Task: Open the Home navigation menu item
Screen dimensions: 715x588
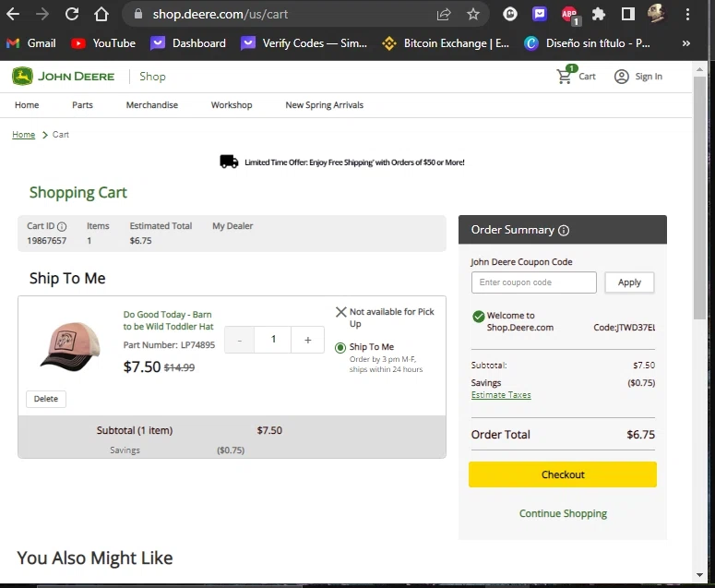Action: 27,105
